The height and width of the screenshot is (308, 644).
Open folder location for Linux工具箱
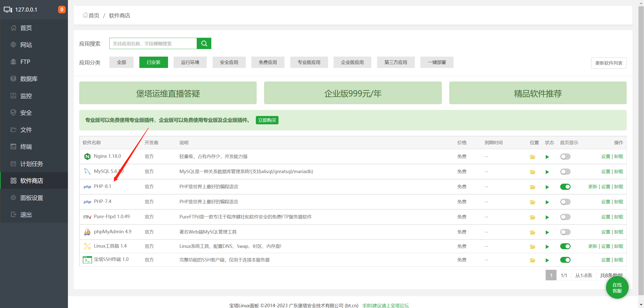click(532, 247)
